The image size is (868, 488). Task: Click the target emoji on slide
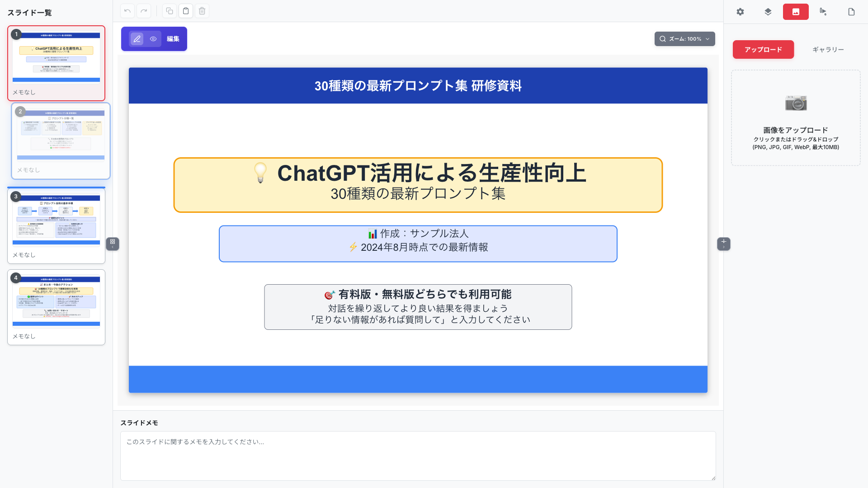coord(330,295)
